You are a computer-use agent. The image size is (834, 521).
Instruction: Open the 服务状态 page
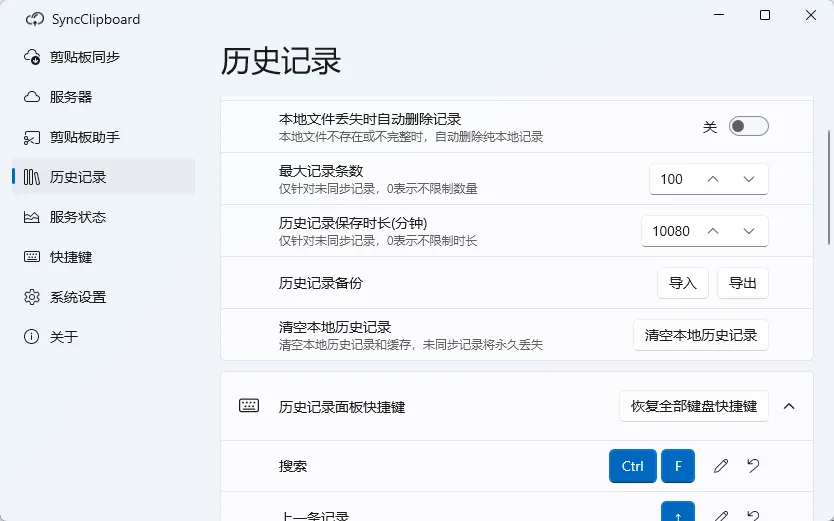point(103,217)
